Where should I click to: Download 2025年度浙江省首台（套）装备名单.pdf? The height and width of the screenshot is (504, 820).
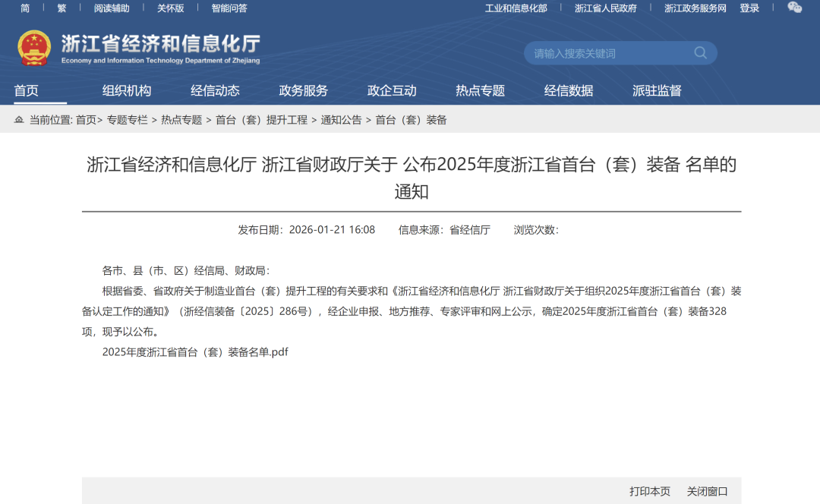[195, 352]
